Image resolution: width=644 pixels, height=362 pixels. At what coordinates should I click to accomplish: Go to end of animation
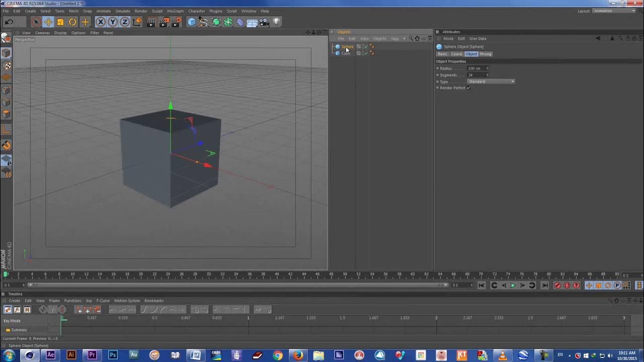coord(544,286)
